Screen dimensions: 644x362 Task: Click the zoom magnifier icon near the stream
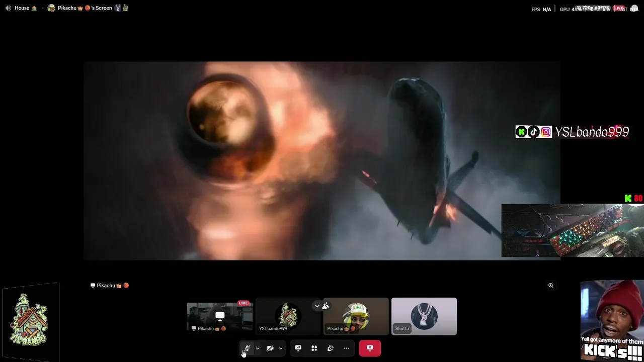(x=551, y=286)
